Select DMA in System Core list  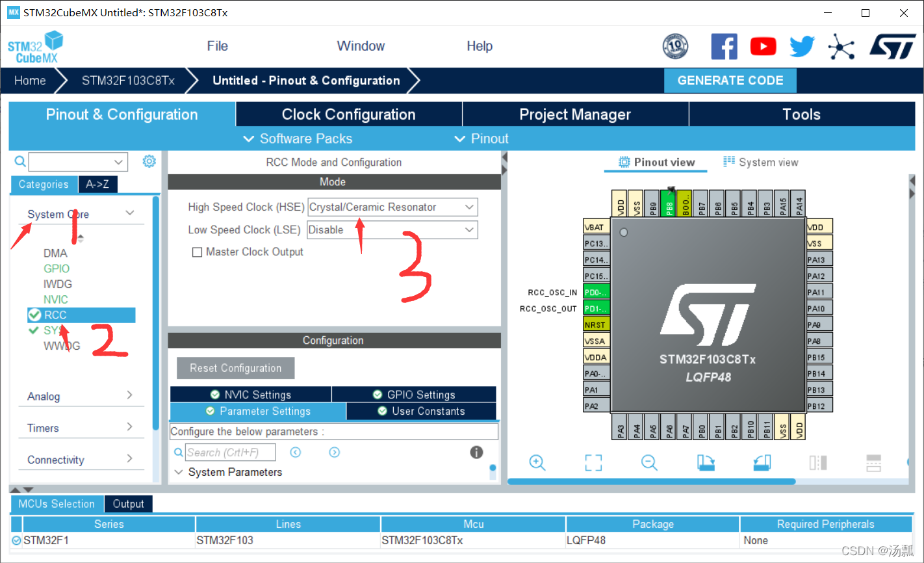pos(55,253)
